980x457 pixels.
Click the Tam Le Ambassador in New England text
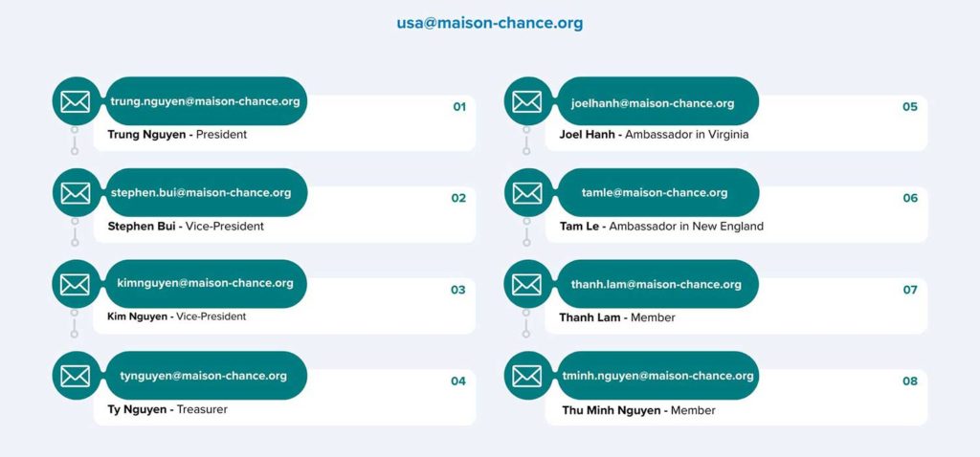661,226
